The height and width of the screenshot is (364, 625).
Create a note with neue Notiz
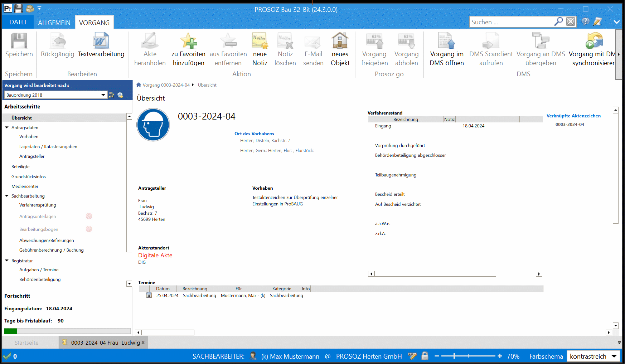pos(260,49)
